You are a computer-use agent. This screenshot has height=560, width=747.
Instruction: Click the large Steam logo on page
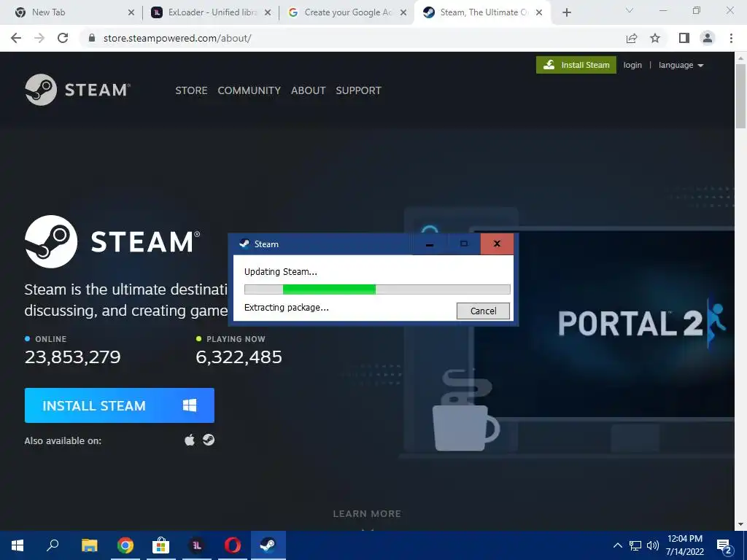[112, 241]
